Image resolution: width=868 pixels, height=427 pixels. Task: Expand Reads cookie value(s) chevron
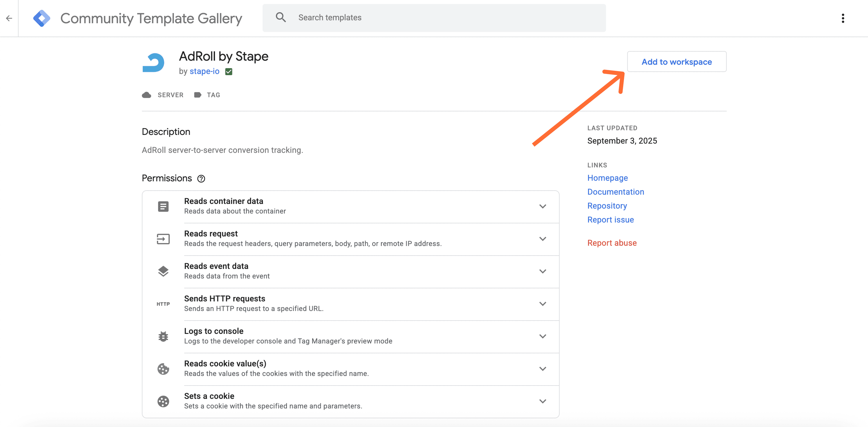click(x=542, y=369)
